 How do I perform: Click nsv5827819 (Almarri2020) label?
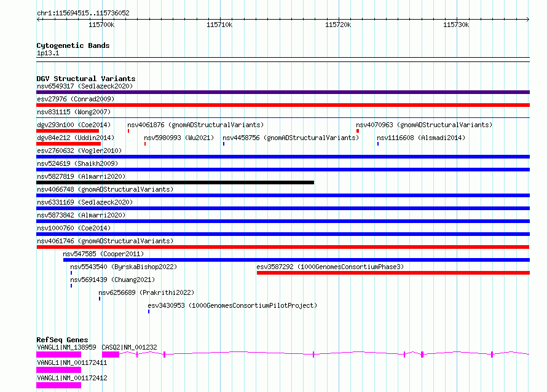coord(81,176)
